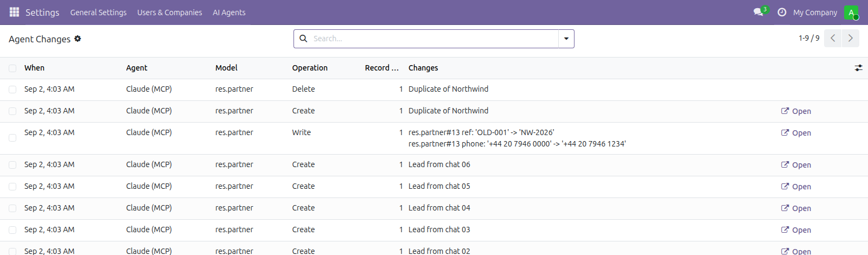This screenshot has width=868, height=255.
Task: Check the Lead from chat 03 row
Action: pyautogui.click(x=12, y=230)
